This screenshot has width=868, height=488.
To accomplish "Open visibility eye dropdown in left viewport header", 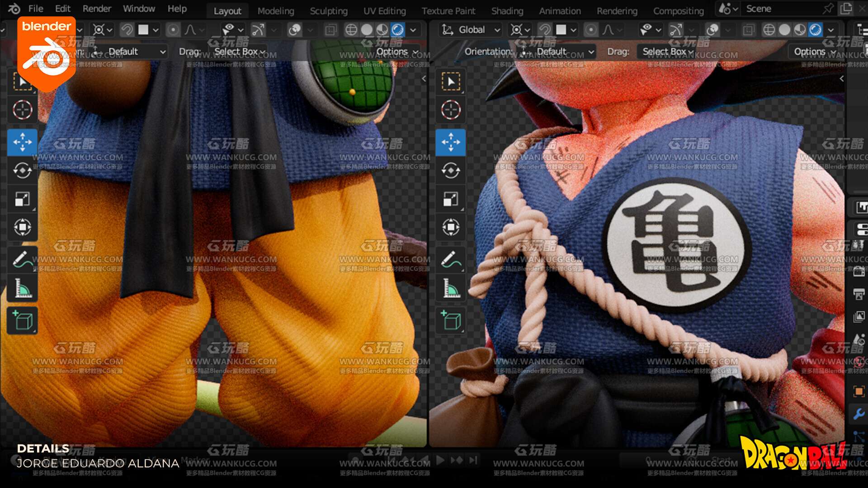I will (x=233, y=30).
